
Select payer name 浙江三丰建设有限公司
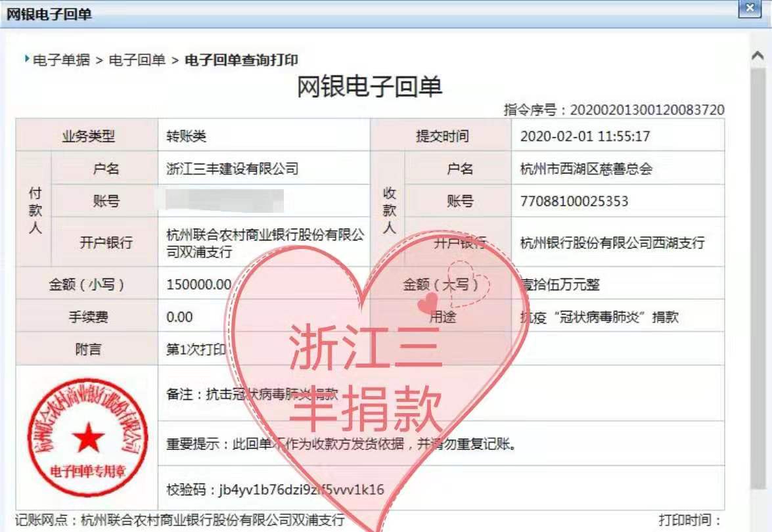(x=233, y=169)
